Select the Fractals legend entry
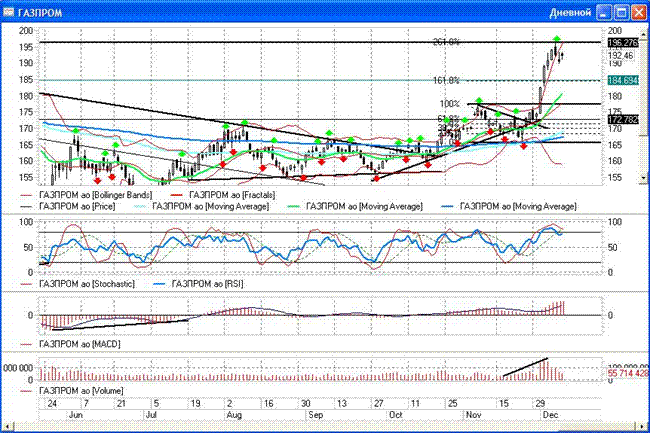This screenshot has width=650, height=433. (223, 195)
